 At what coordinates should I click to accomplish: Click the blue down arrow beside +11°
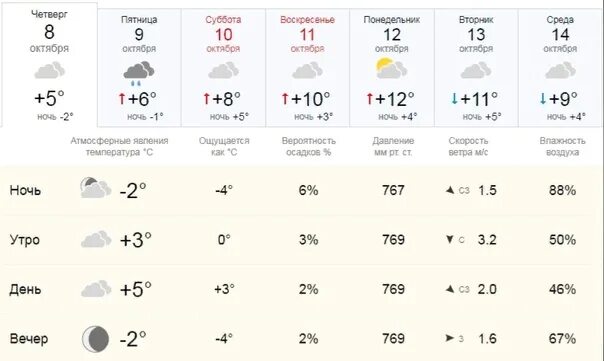pyautogui.click(x=455, y=99)
